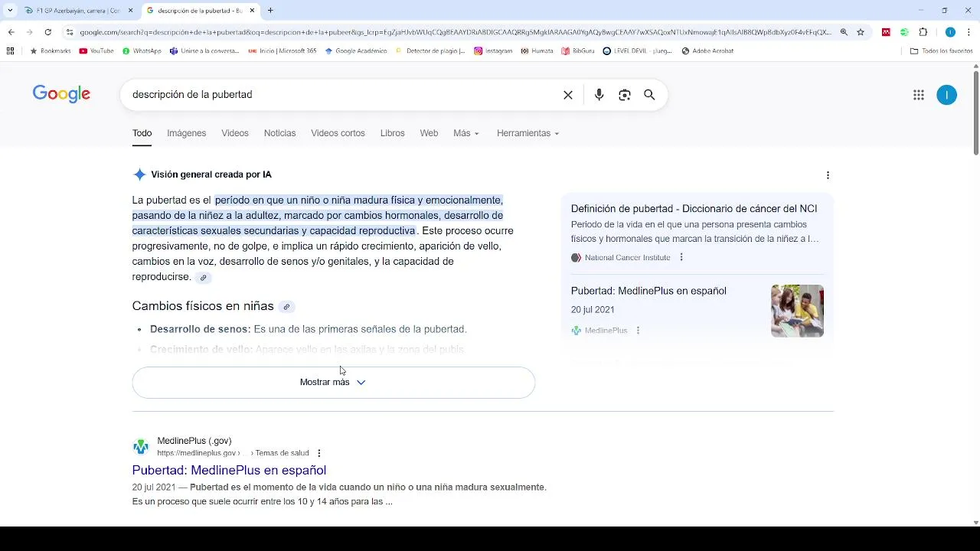
Task: Open the 'Detector de plagio' bookmark
Action: point(430,51)
